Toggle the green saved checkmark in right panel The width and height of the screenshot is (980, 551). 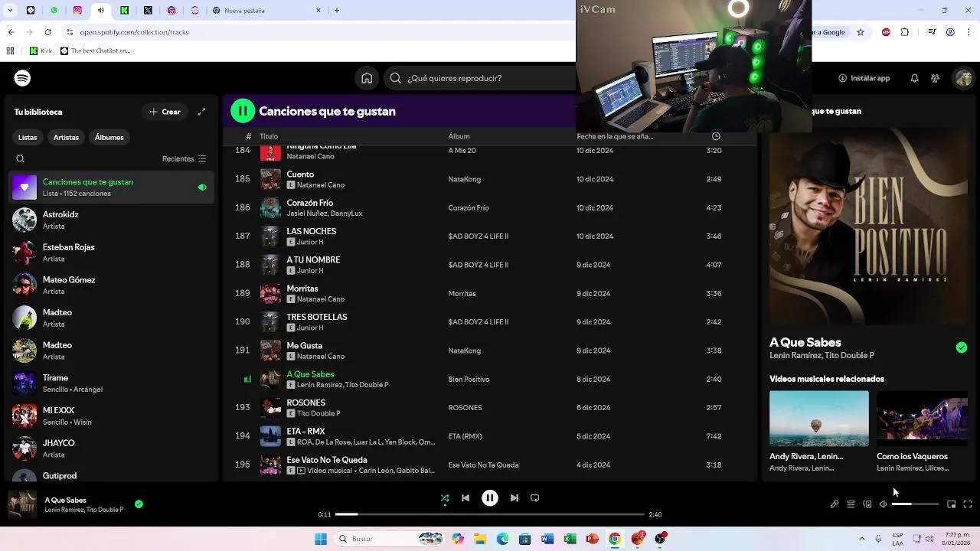tap(962, 347)
